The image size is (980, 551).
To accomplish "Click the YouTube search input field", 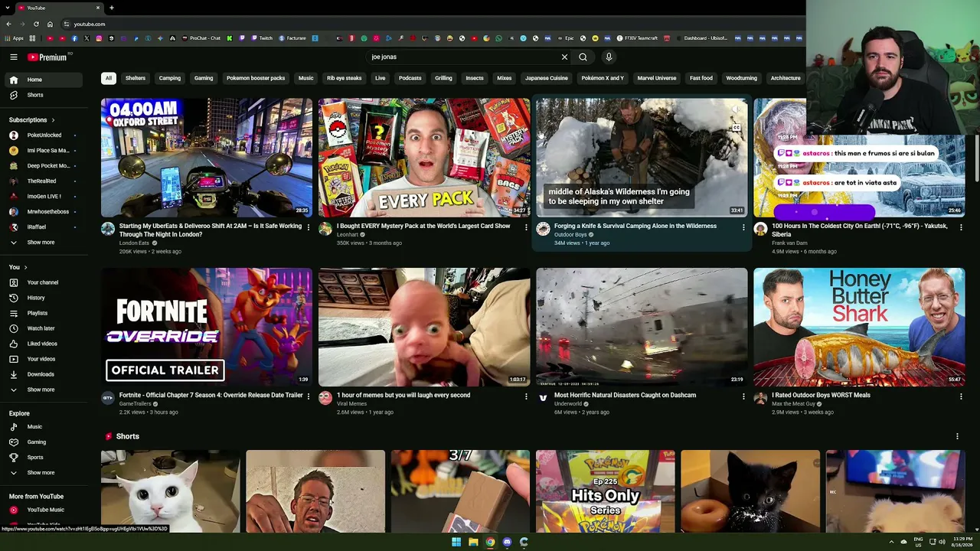I will click(x=463, y=57).
